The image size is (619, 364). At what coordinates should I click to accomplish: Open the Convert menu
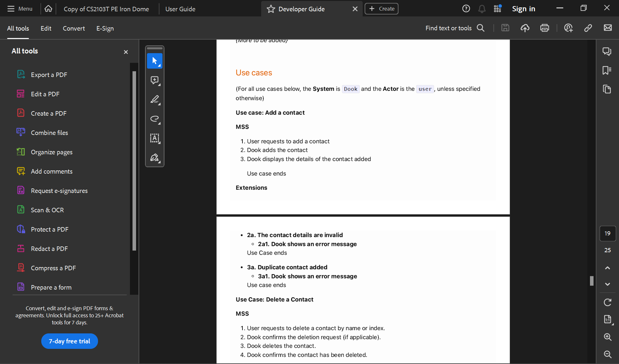click(x=74, y=28)
